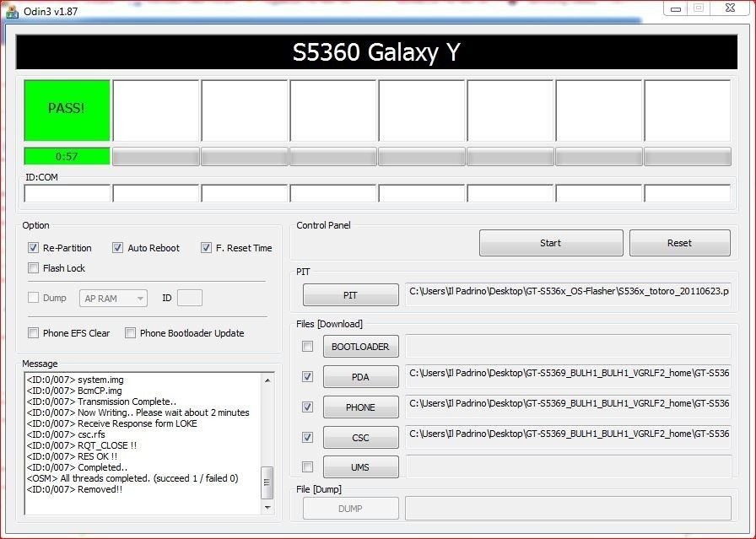The width and height of the screenshot is (756, 539).
Task: Click the green PASS! status box
Action: tap(67, 110)
